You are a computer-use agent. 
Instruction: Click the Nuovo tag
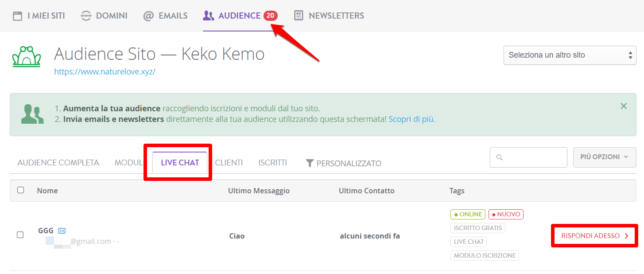coord(506,214)
